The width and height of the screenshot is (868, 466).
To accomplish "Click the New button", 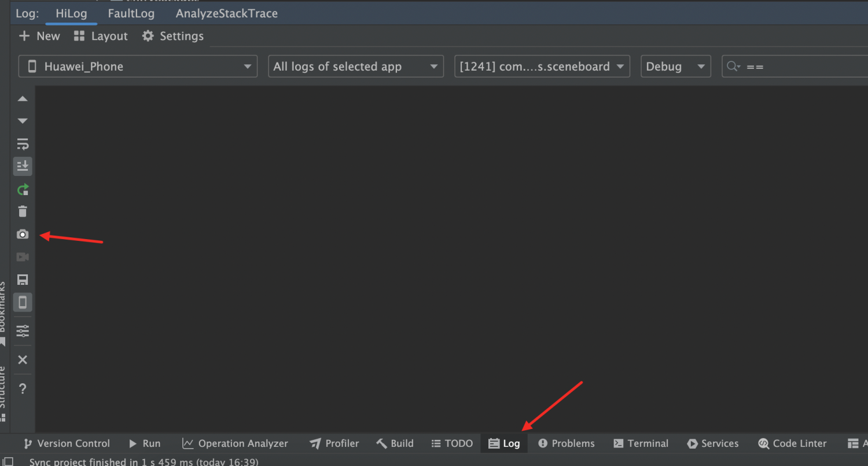I will 39,36.
